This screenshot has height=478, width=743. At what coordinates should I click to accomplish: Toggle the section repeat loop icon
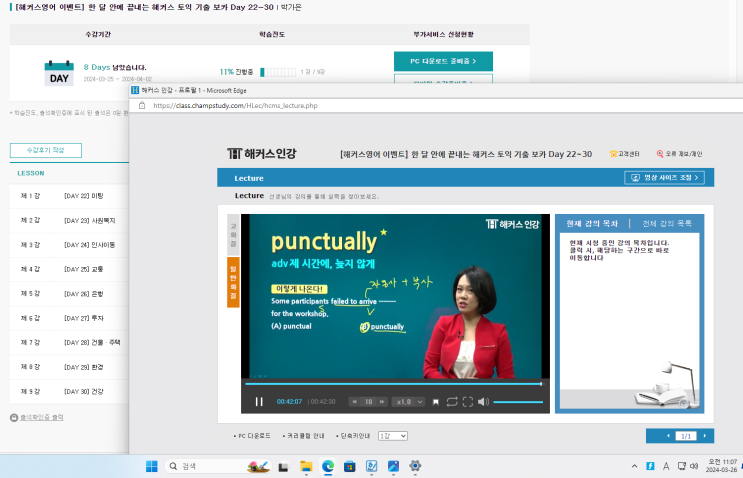click(452, 402)
